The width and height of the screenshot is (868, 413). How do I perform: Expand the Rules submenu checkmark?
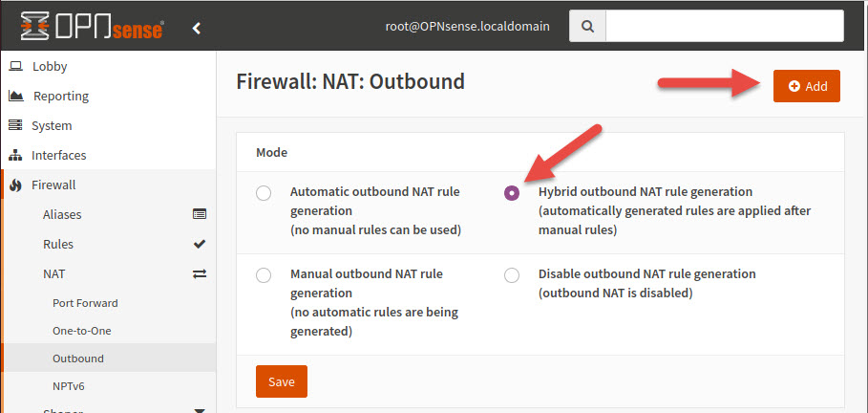point(200,244)
